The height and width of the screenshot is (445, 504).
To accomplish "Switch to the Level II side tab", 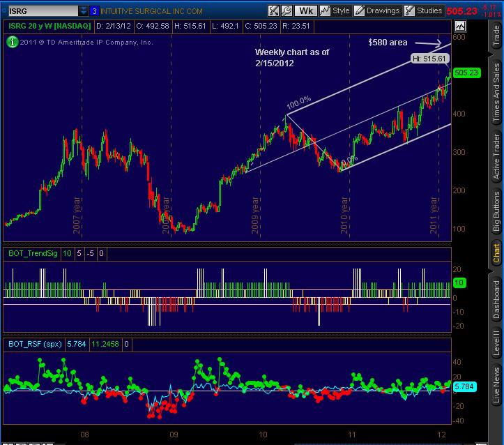I will click(496, 343).
